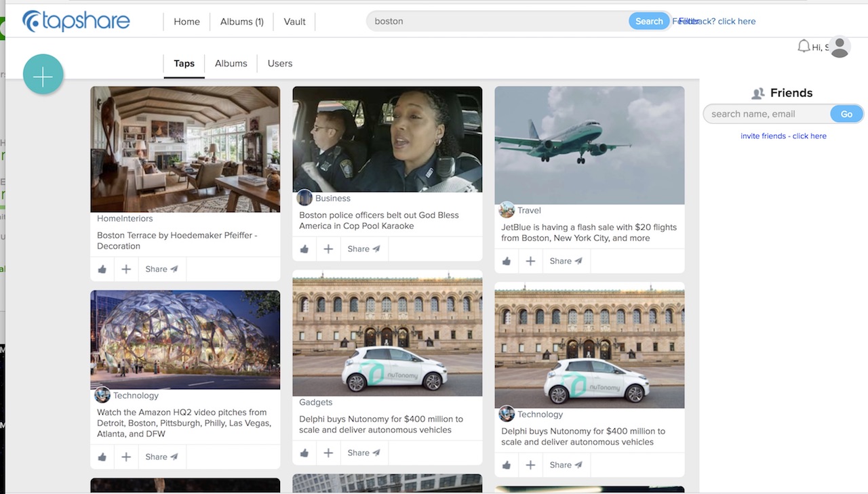Viewport: 868px width, 494px height.
Task: Select the Taps results tab
Action: click(x=184, y=63)
